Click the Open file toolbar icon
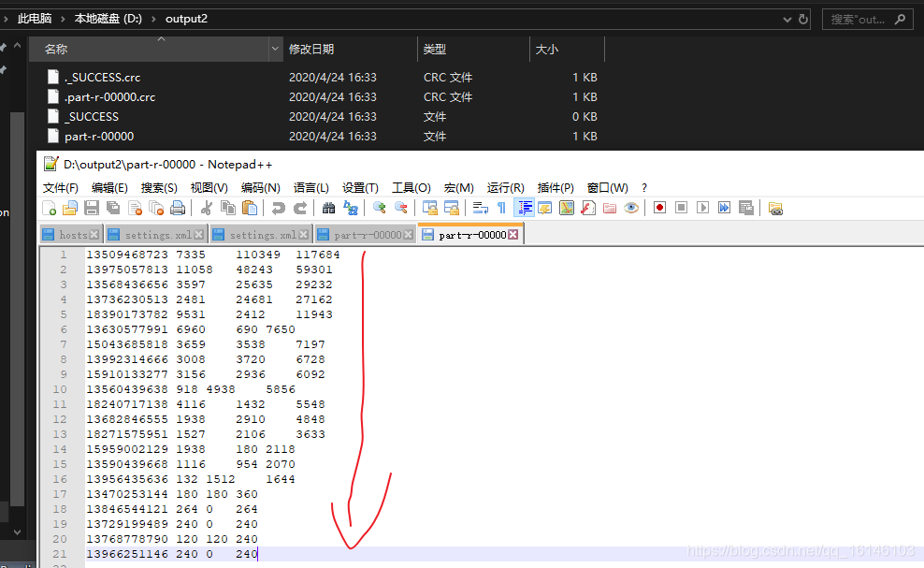924x568 pixels. [70, 208]
